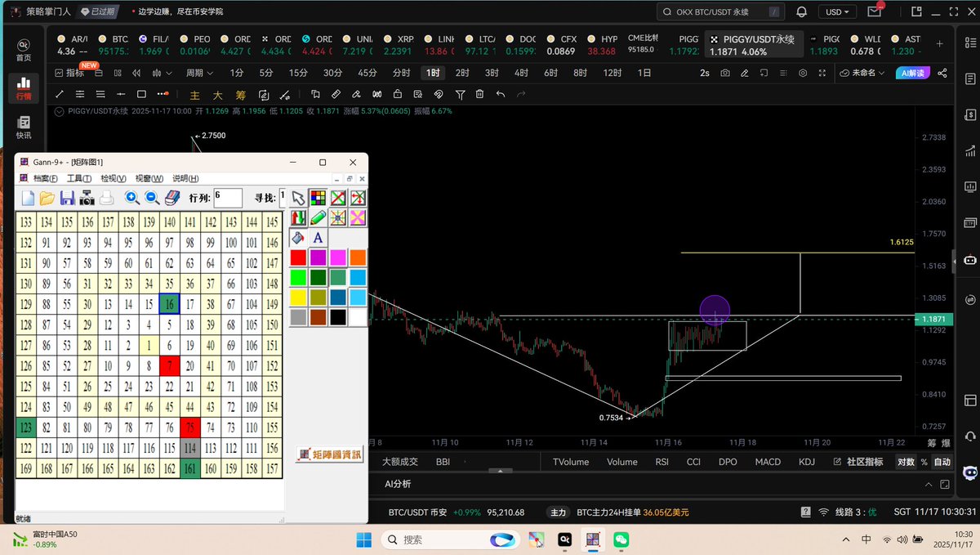Select the 4时 timeframe
The height and width of the screenshot is (555, 980).
coord(521,73)
